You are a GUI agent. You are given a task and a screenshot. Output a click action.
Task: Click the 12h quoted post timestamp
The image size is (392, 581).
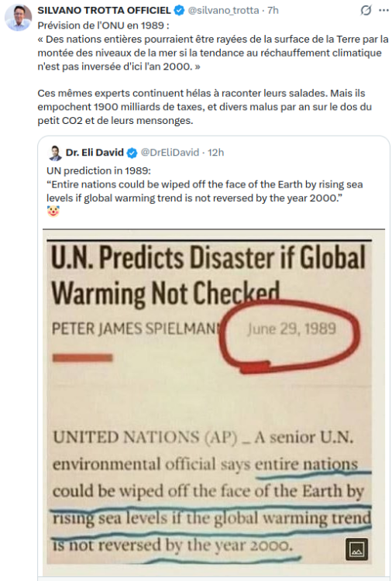point(215,153)
